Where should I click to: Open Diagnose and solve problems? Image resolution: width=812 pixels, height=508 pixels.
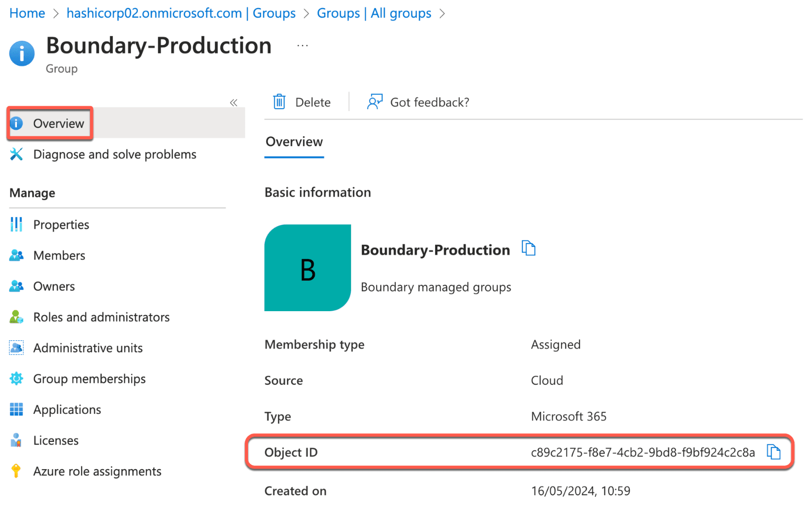[114, 154]
